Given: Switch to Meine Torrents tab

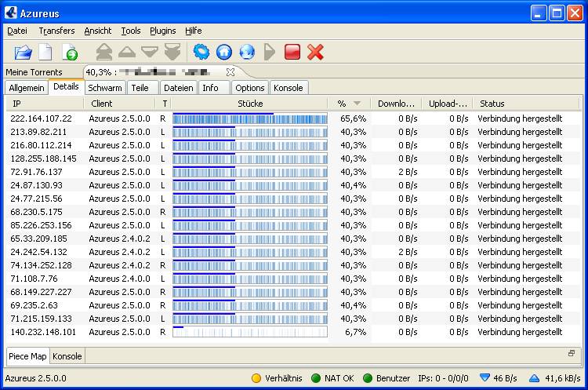Looking at the screenshot, I should tap(34, 72).
